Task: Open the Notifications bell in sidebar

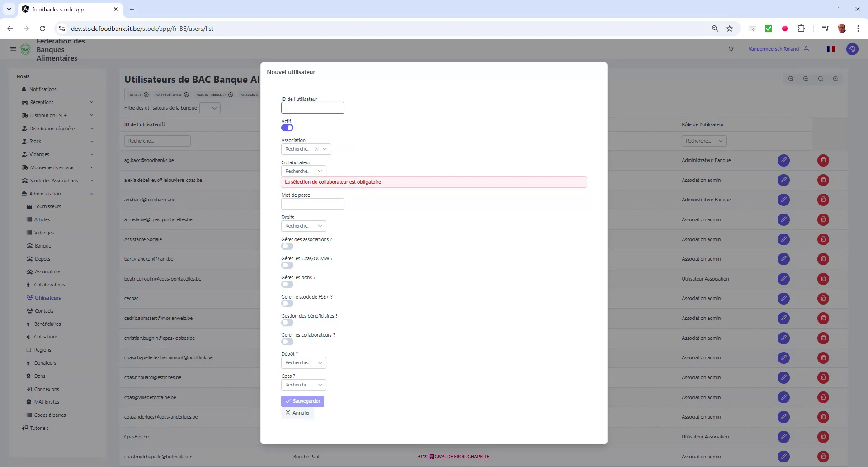Action: [x=43, y=89]
